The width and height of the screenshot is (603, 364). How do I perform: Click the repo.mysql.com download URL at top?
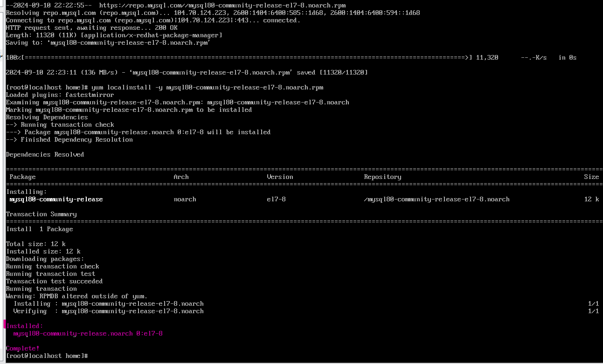[222, 5]
